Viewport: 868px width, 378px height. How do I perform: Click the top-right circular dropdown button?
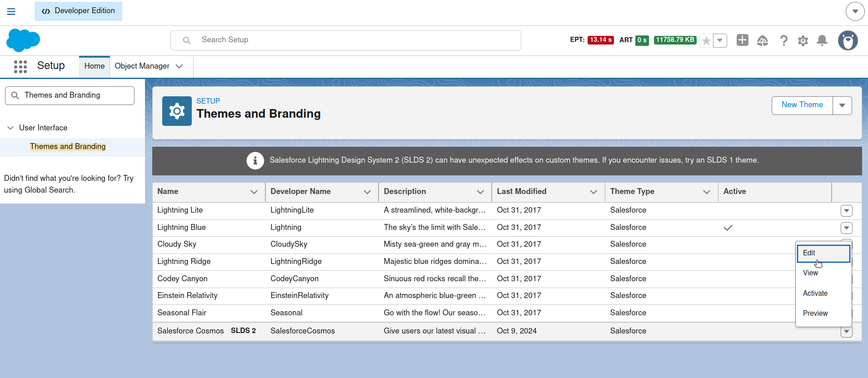click(855, 11)
